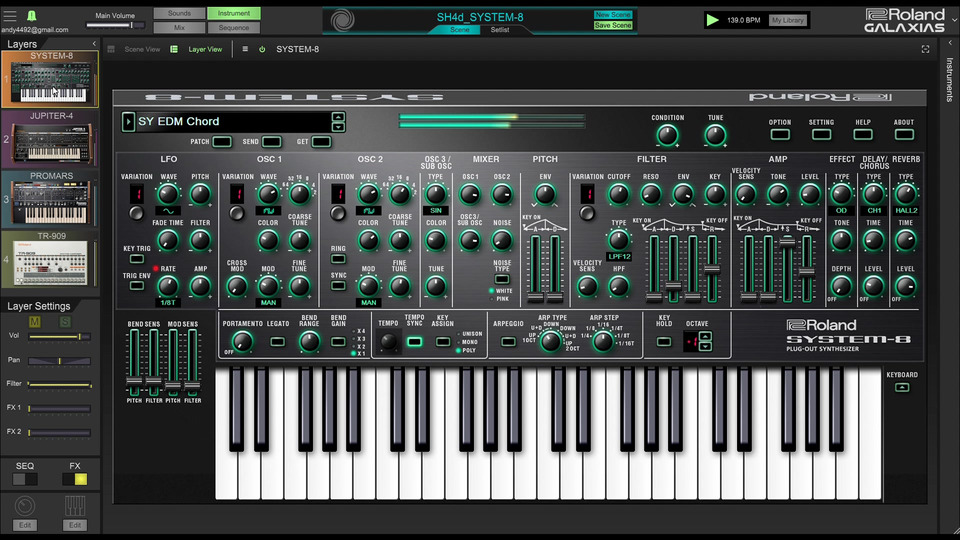Screen dimensions: 960x540
Task: Switch to the Mix tab
Action: (x=178, y=28)
